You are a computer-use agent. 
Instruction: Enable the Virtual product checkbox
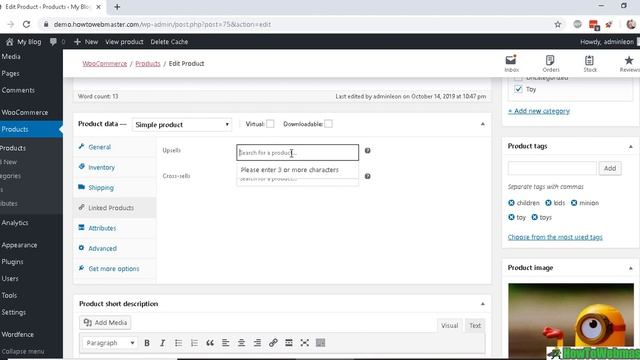point(270,124)
